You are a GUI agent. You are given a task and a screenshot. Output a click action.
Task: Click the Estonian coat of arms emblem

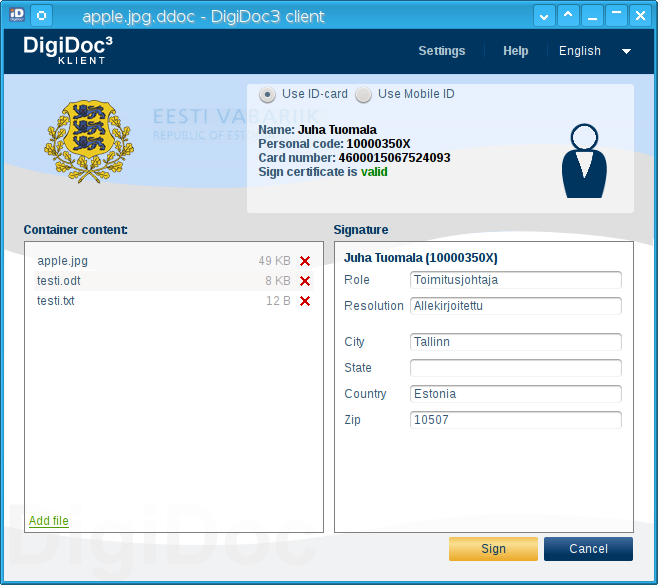pos(89,142)
